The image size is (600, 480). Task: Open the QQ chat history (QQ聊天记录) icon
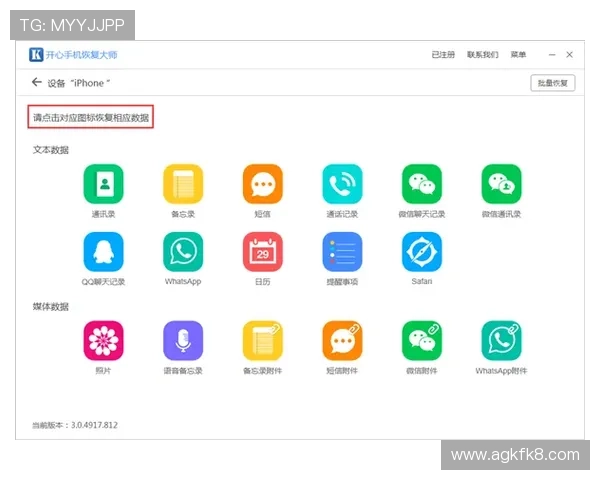pyautogui.click(x=103, y=251)
